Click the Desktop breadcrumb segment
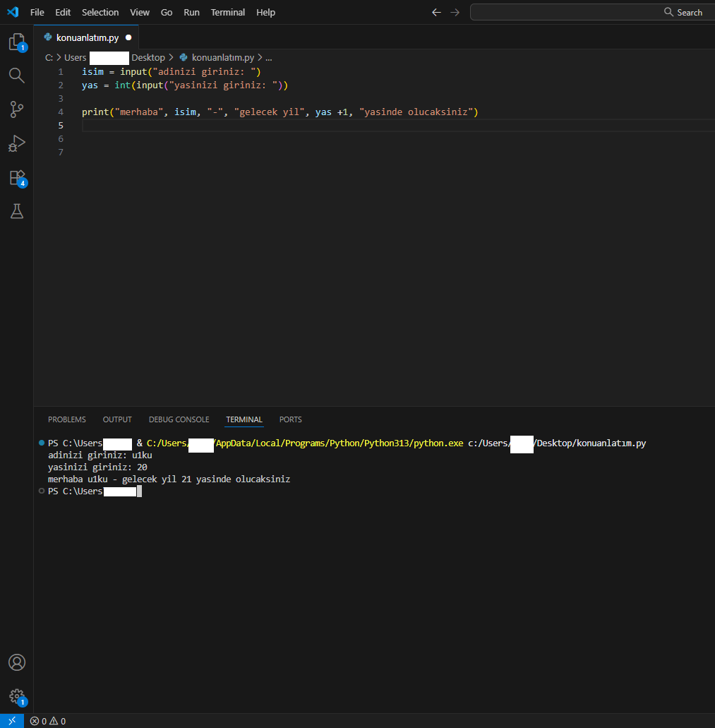This screenshot has height=728, width=715. (x=148, y=58)
